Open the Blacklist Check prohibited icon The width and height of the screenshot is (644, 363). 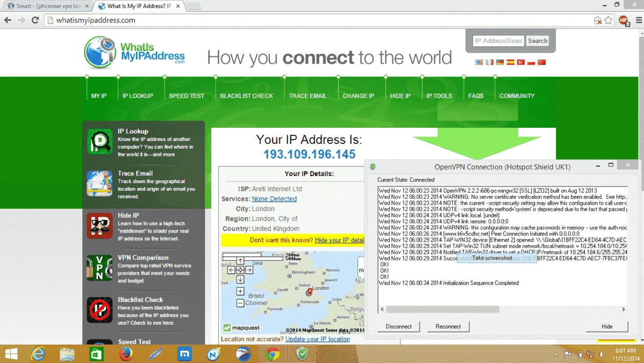99,310
